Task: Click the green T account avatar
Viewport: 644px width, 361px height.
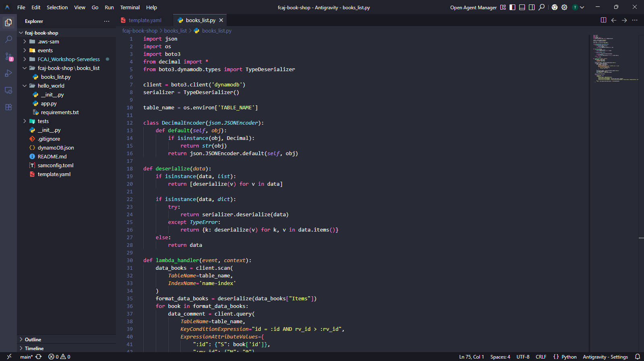Action: [575, 7]
